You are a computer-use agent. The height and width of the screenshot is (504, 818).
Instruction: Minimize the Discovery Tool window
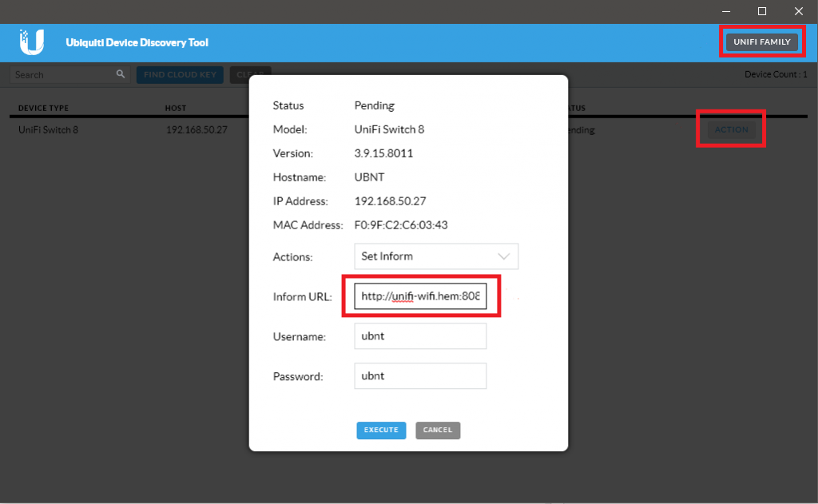point(725,11)
